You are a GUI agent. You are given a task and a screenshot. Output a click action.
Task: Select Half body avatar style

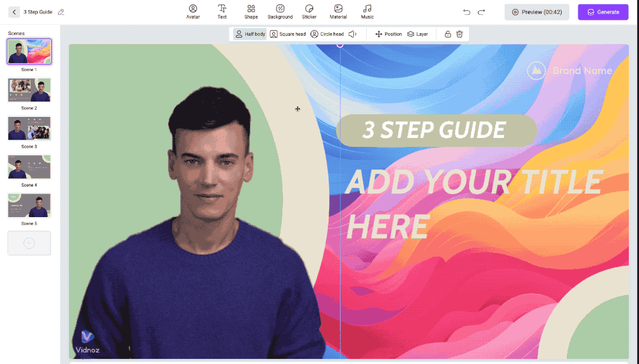point(250,34)
